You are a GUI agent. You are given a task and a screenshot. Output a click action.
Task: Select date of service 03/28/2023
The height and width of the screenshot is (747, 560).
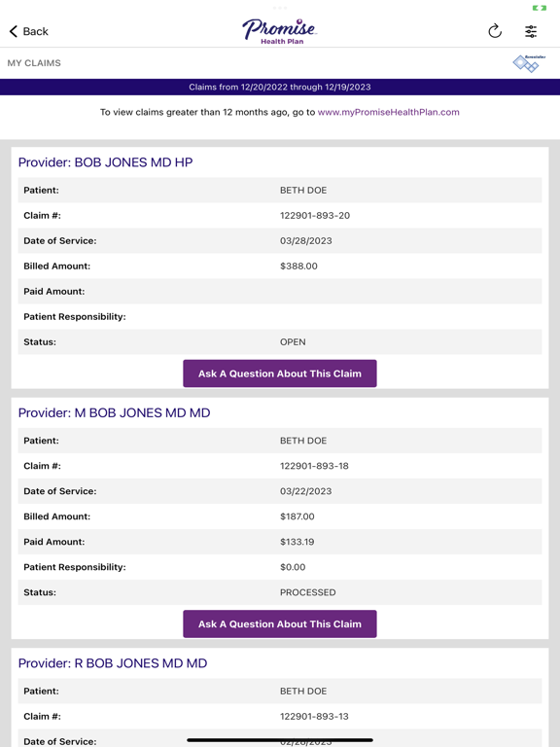click(305, 241)
